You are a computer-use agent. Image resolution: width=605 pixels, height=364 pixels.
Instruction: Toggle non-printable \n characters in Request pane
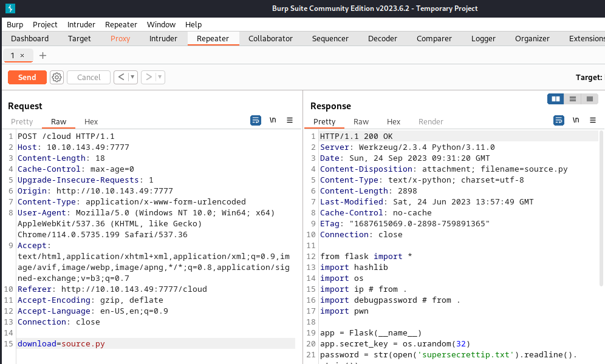coord(273,120)
